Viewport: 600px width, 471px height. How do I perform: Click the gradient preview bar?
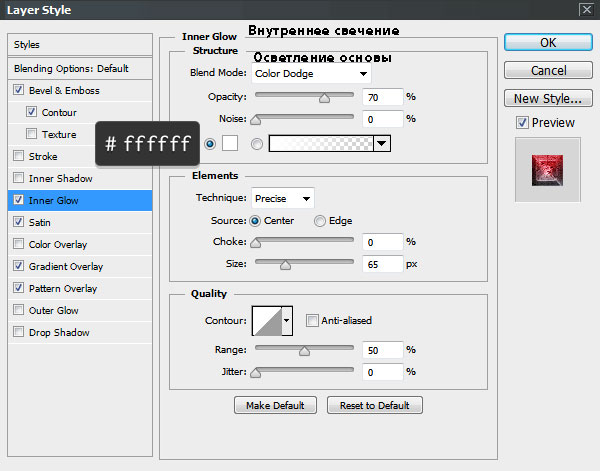[x=321, y=143]
